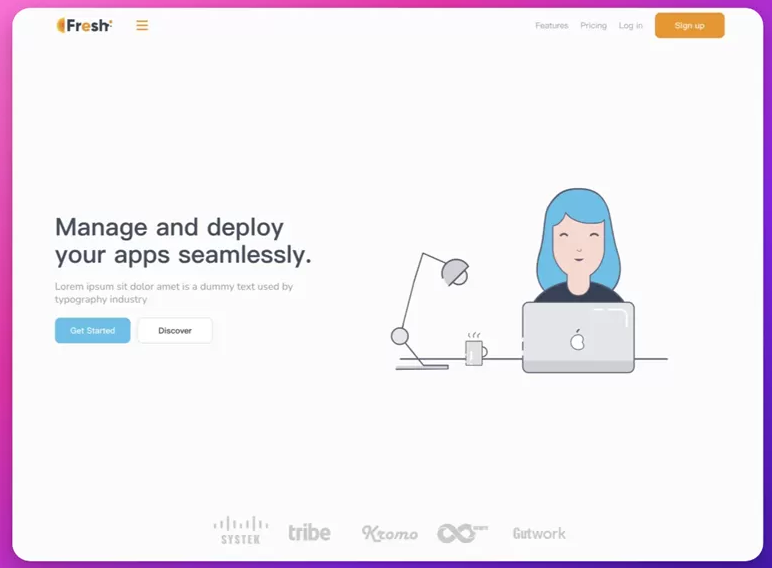This screenshot has height=568, width=772.
Task: Click the blue Get Started button
Action: (93, 330)
